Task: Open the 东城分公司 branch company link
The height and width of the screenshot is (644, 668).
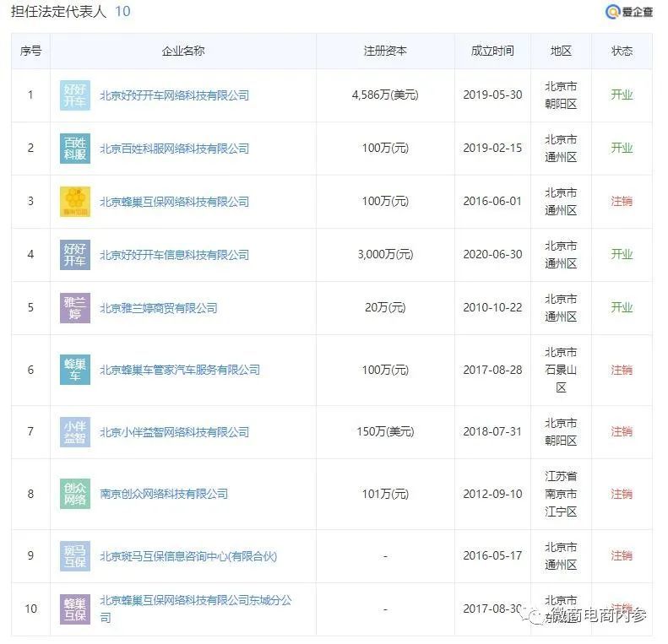Action: pos(196,609)
